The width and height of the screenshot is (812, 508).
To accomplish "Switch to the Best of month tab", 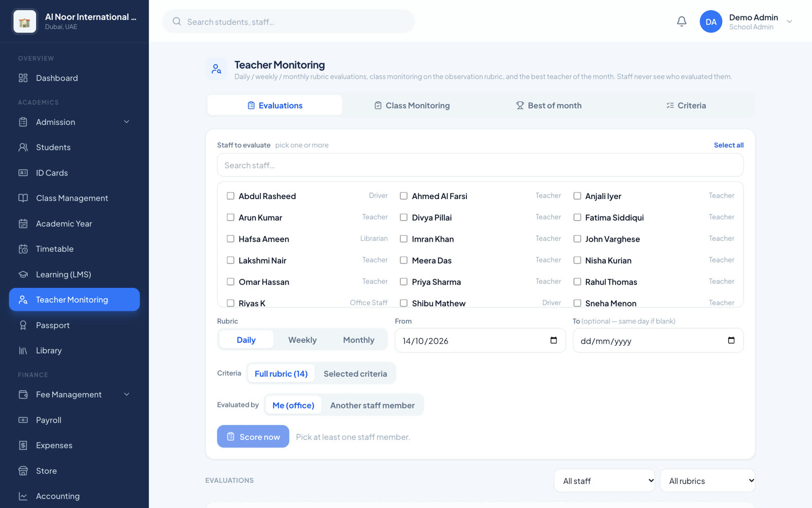I will (x=549, y=105).
